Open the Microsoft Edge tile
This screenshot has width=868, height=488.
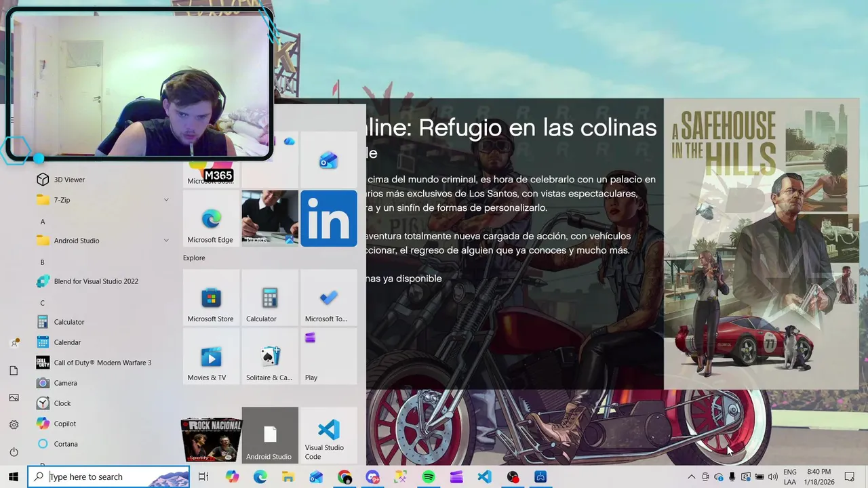pos(211,218)
